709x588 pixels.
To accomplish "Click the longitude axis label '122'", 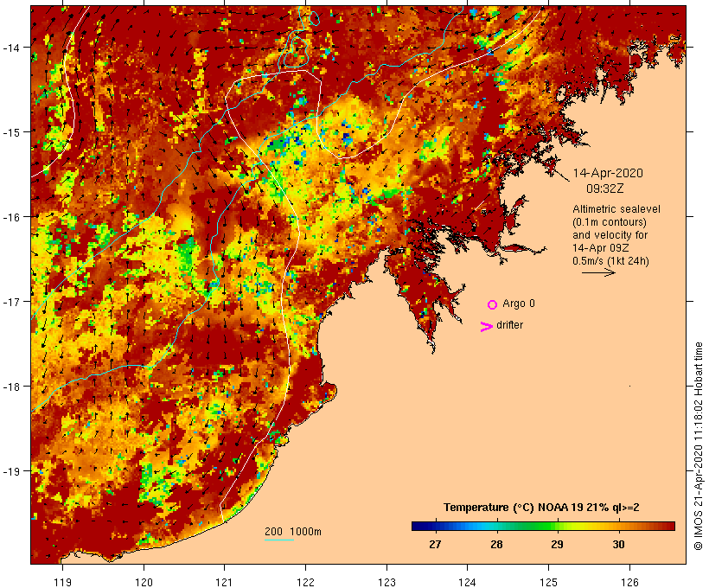I will point(306,582).
